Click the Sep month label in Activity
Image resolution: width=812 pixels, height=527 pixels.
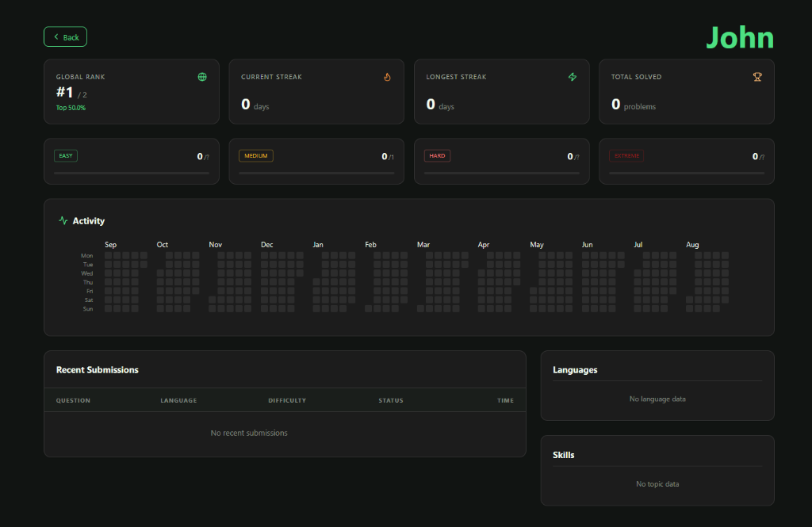pos(111,244)
